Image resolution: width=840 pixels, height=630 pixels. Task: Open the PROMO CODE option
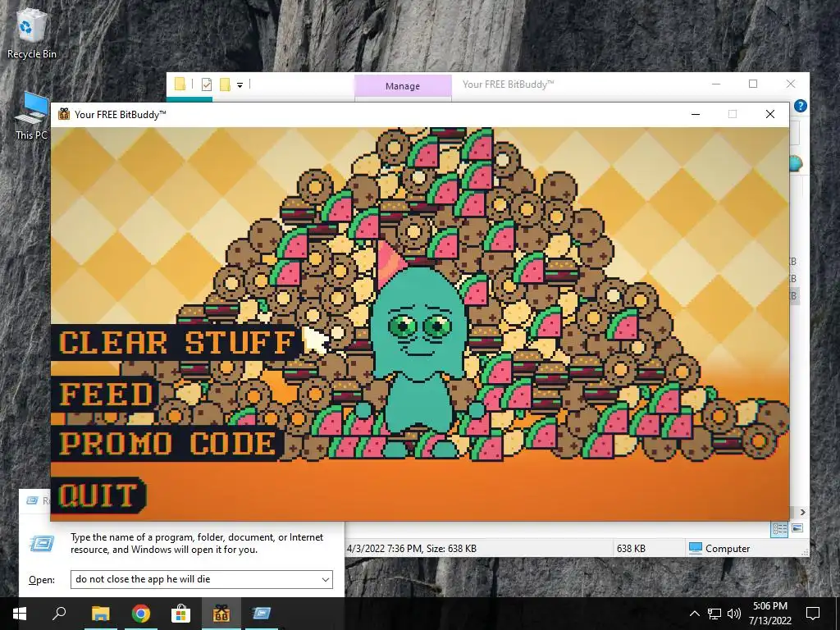(167, 444)
